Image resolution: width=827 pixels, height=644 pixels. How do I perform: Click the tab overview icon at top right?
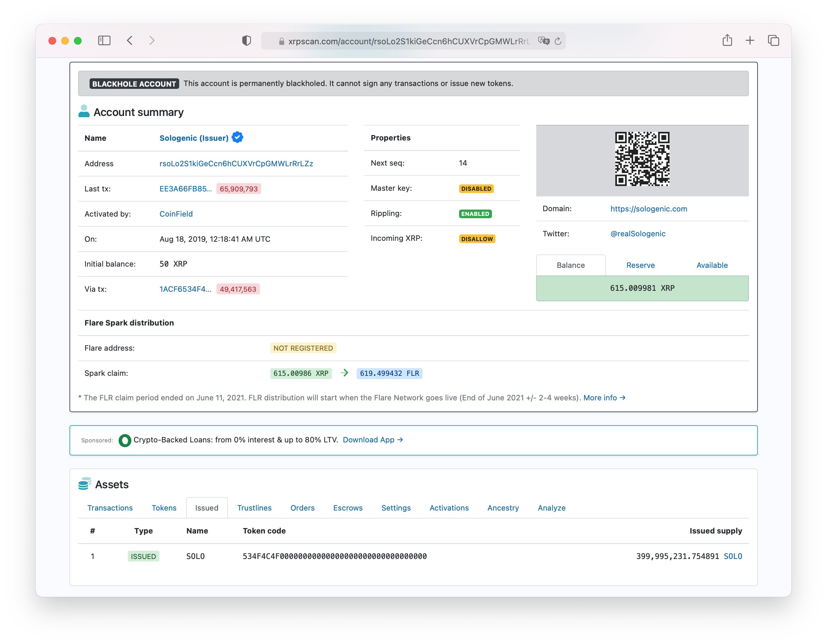pyautogui.click(x=773, y=40)
